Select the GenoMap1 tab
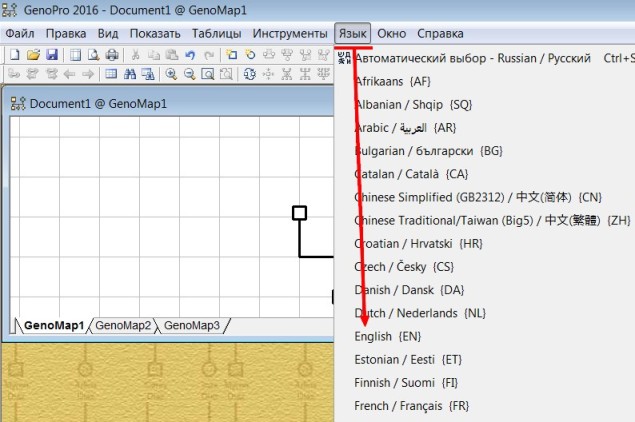This screenshot has width=635, height=422. [x=53, y=325]
